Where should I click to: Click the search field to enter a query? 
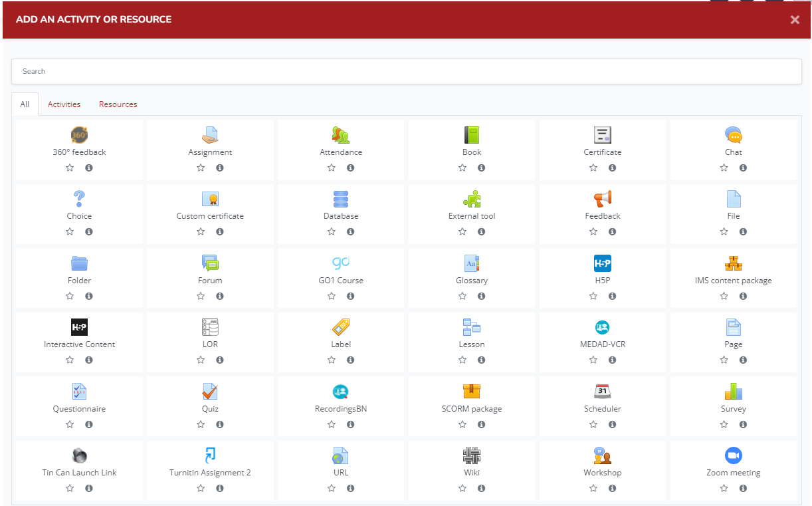click(x=406, y=71)
